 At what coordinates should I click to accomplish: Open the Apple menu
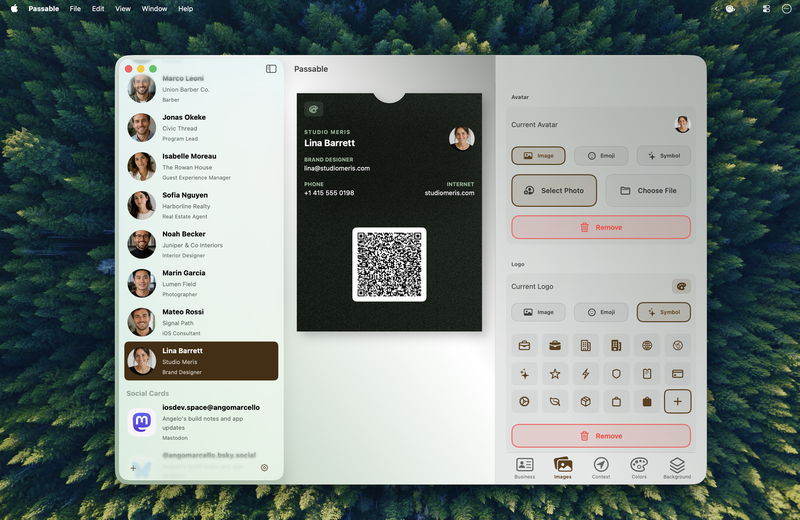pos(14,9)
